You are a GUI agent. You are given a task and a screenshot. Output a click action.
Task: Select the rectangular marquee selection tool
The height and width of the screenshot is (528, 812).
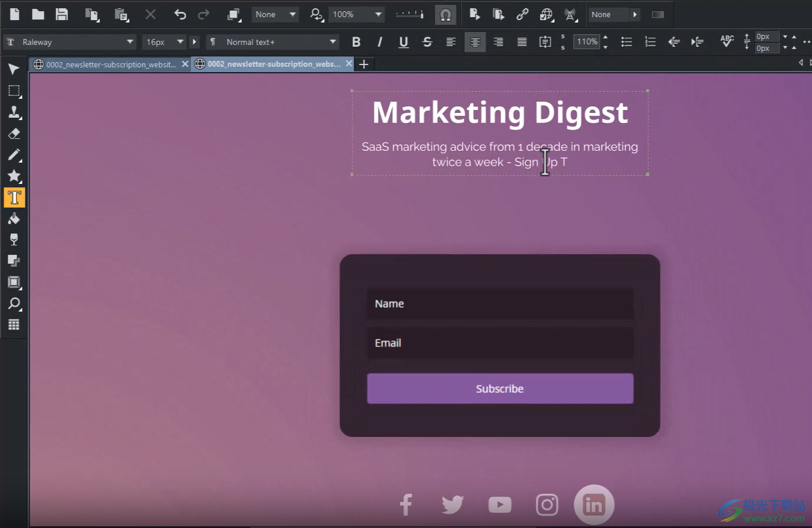14,91
